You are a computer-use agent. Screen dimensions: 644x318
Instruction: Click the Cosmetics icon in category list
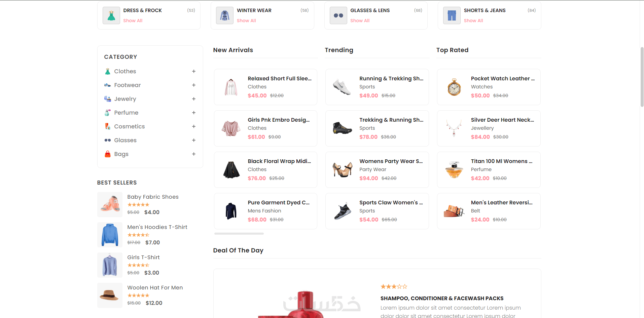pos(108,126)
